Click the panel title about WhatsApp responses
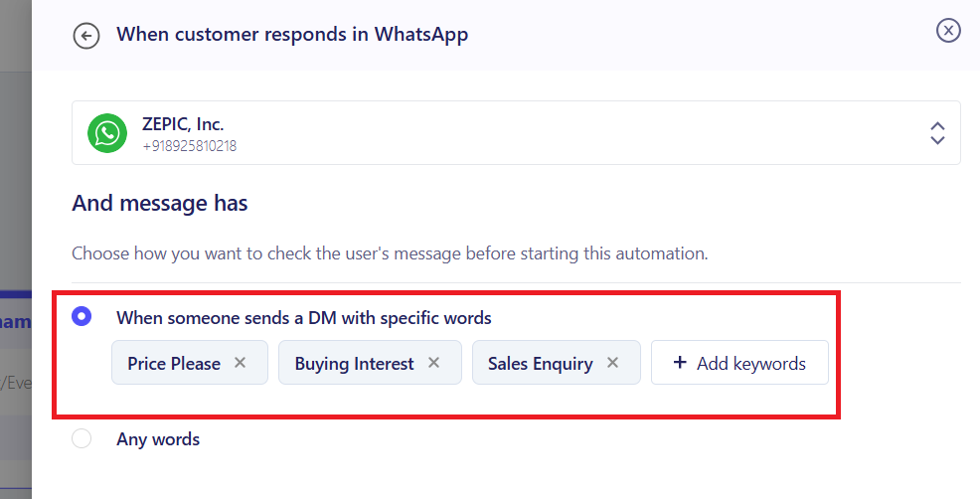 click(x=292, y=34)
